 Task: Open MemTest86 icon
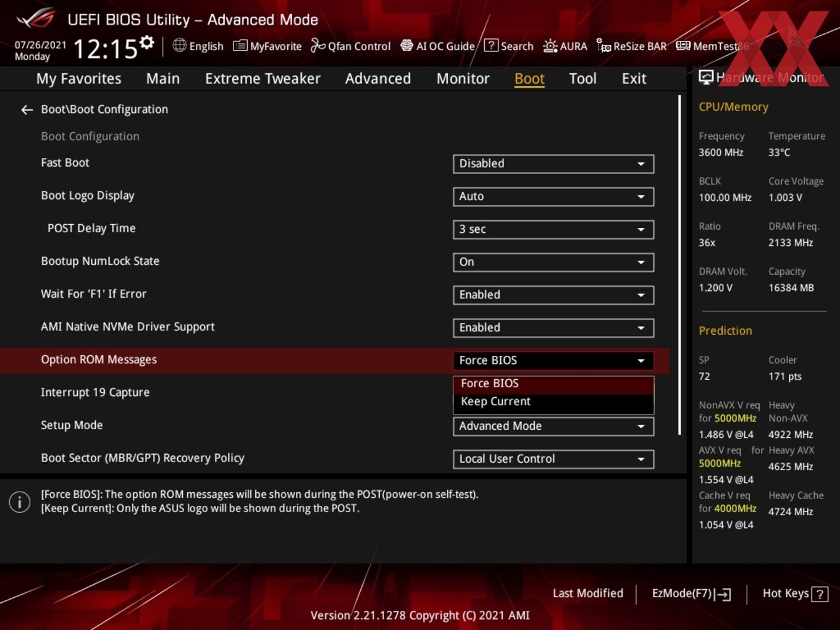[683, 46]
